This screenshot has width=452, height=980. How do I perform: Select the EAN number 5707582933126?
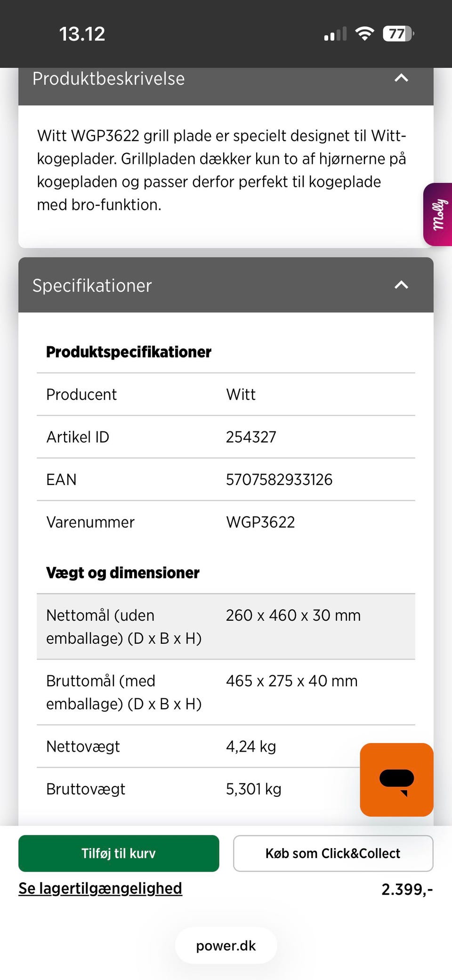[x=279, y=479]
